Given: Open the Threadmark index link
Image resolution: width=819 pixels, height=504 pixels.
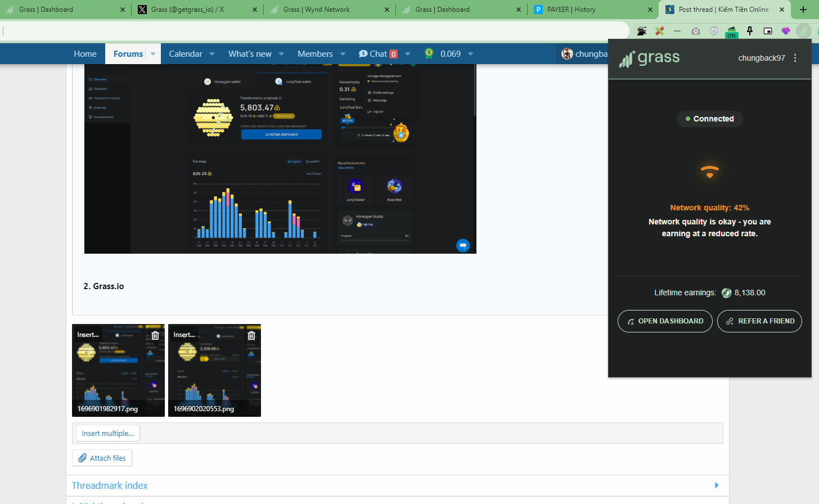Looking at the screenshot, I should (110, 485).
